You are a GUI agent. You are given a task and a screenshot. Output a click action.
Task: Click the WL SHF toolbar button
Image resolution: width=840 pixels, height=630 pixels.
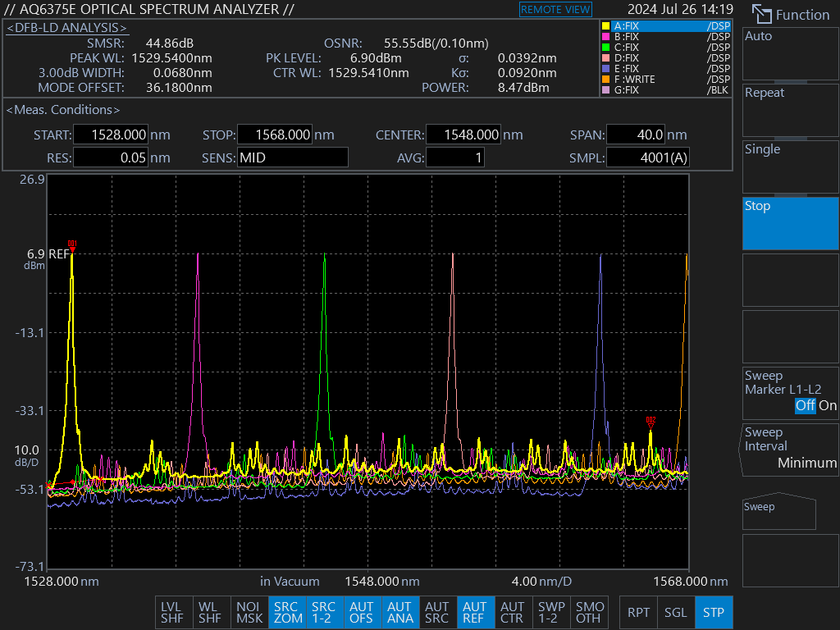[x=210, y=613]
